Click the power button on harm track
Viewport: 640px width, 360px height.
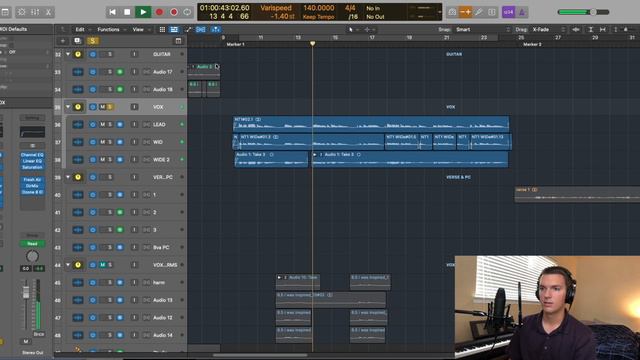click(x=93, y=282)
